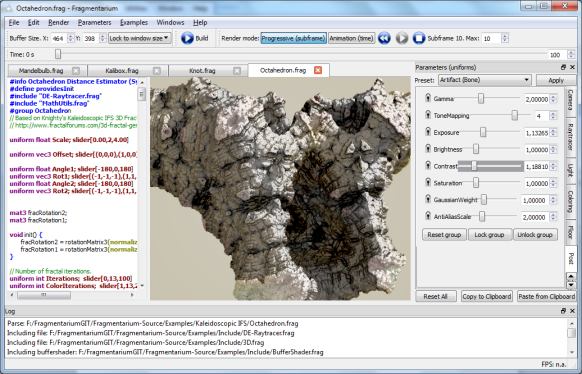The height and width of the screenshot is (374, 582).
Task: Close the Log panel
Action: 572,311
